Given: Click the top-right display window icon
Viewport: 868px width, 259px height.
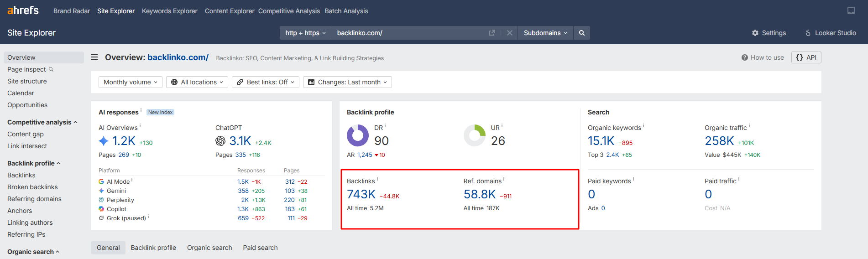Looking at the screenshot, I should pyautogui.click(x=851, y=10).
